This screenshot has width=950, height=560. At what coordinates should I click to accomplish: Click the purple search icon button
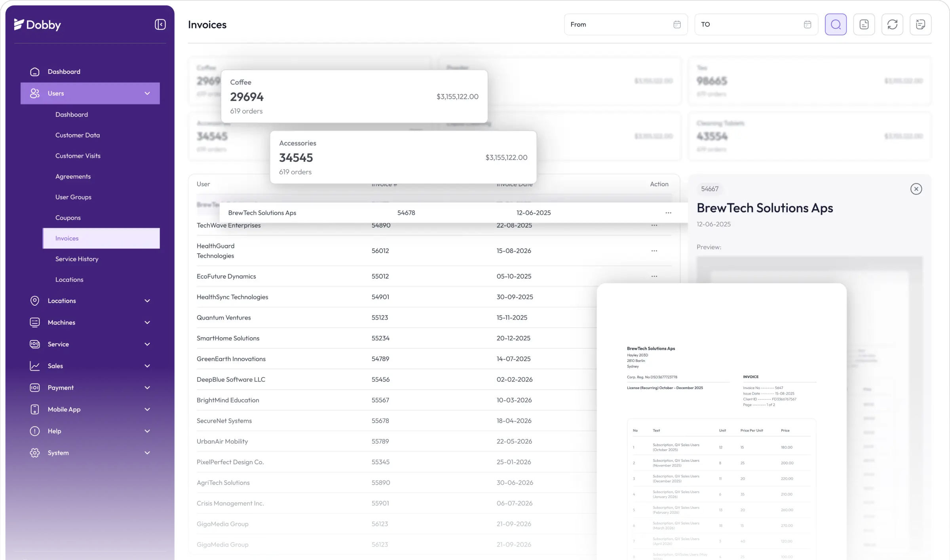[836, 25]
